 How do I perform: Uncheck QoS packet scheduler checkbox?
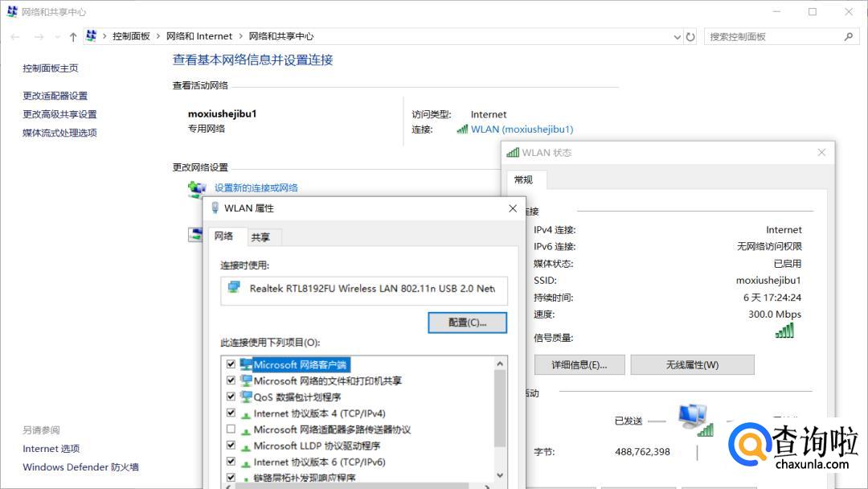231,396
